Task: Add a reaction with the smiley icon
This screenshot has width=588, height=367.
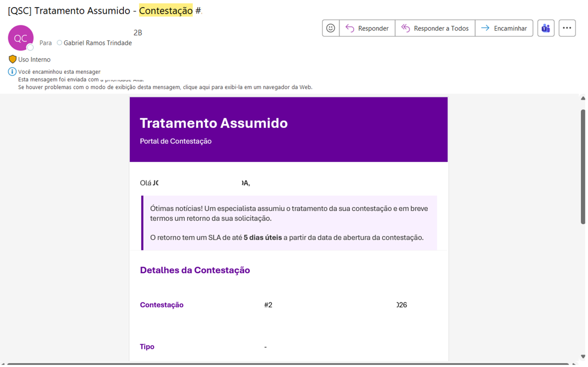Action: click(330, 28)
